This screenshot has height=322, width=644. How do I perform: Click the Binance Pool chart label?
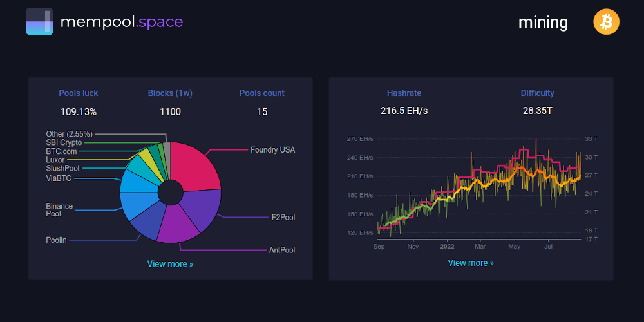pos(59,210)
